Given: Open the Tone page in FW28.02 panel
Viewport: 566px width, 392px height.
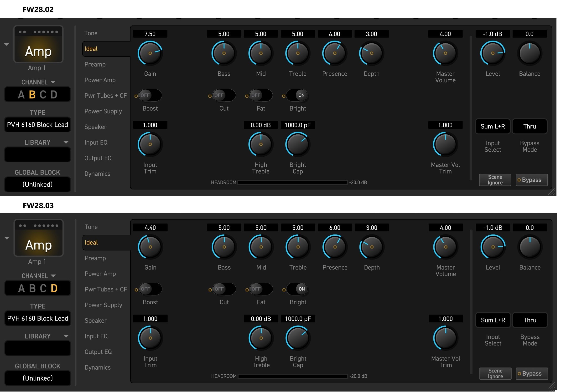Looking at the screenshot, I should [x=91, y=33].
